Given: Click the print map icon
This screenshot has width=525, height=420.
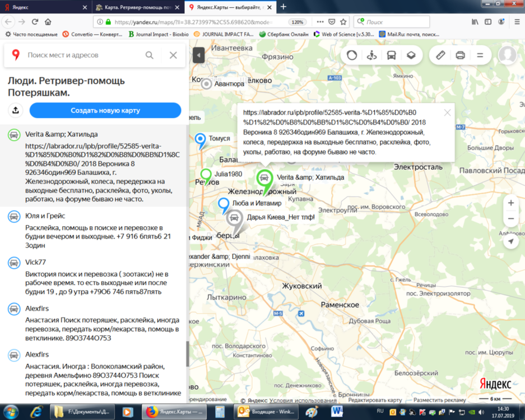Looking at the screenshot, I should 460,55.
